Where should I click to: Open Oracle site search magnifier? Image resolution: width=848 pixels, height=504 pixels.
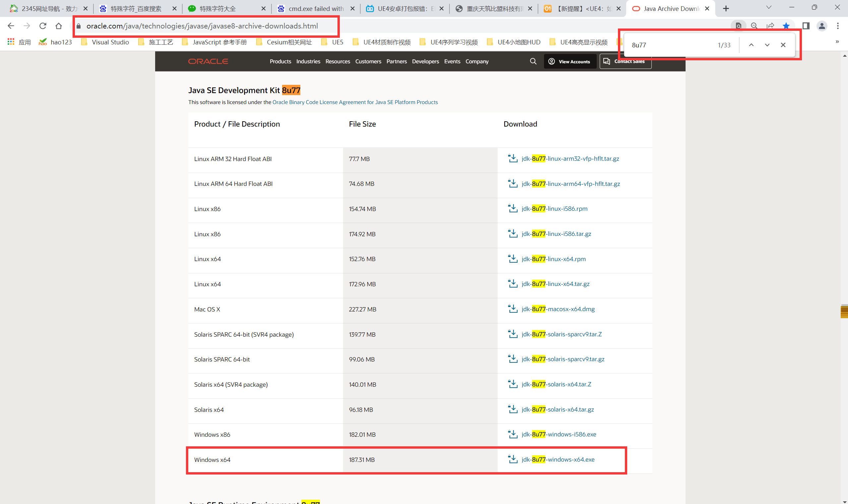point(533,61)
